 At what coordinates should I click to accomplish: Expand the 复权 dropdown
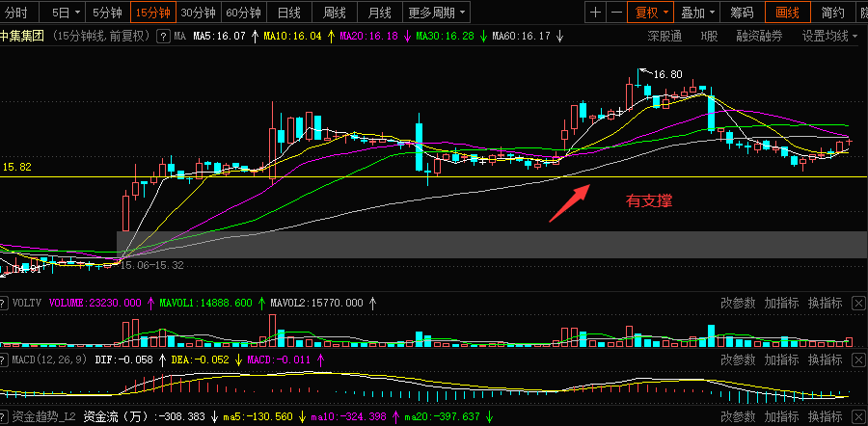(651, 13)
